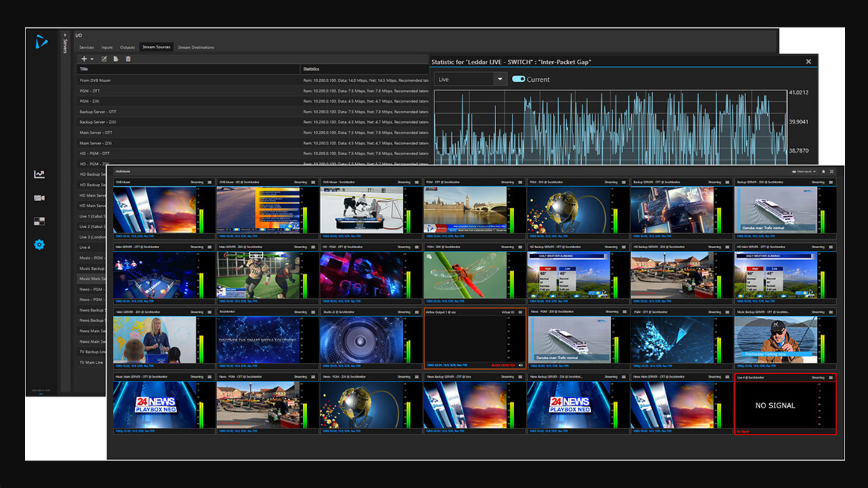The width and height of the screenshot is (868, 488).
Task: Toggle multiviewer fullscreen icon
Action: (x=831, y=171)
